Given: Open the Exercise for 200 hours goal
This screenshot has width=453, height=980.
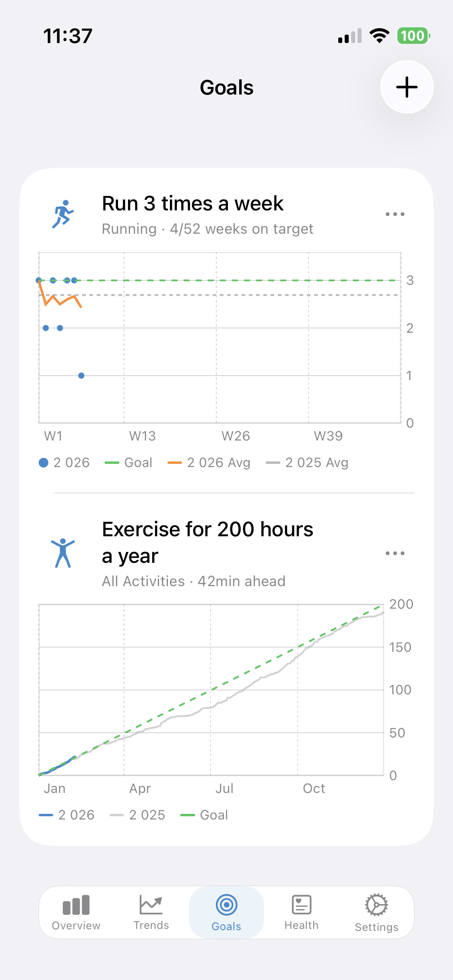Looking at the screenshot, I should (208, 541).
